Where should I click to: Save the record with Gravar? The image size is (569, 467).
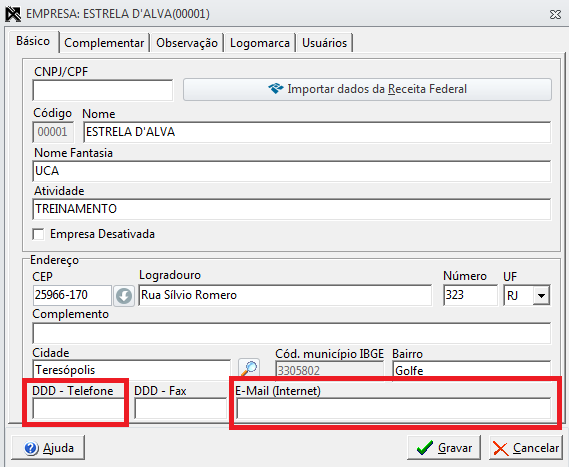[x=444, y=448]
